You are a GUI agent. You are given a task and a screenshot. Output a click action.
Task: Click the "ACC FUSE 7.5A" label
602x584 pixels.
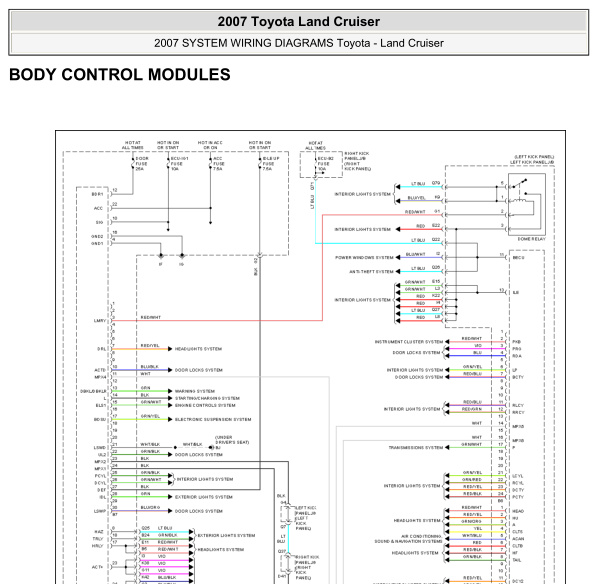point(218,164)
